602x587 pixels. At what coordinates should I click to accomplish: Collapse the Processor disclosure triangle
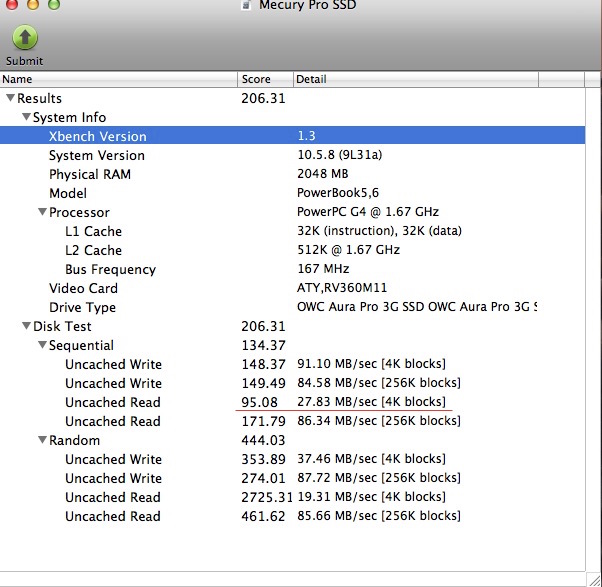pyautogui.click(x=42, y=212)
